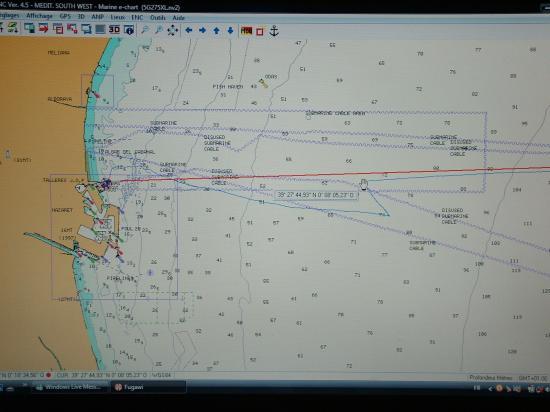
Task: Open the ENC menu
Action: [x=137, y=17]
